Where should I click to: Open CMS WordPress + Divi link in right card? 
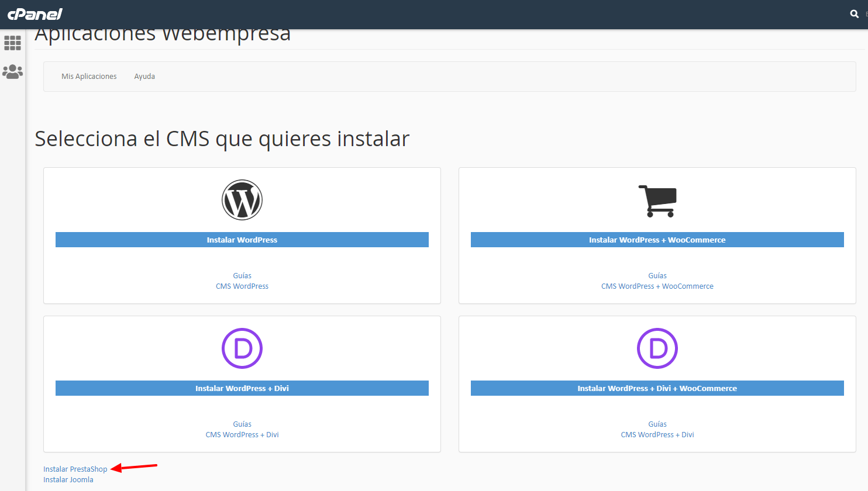click(657, 435)
